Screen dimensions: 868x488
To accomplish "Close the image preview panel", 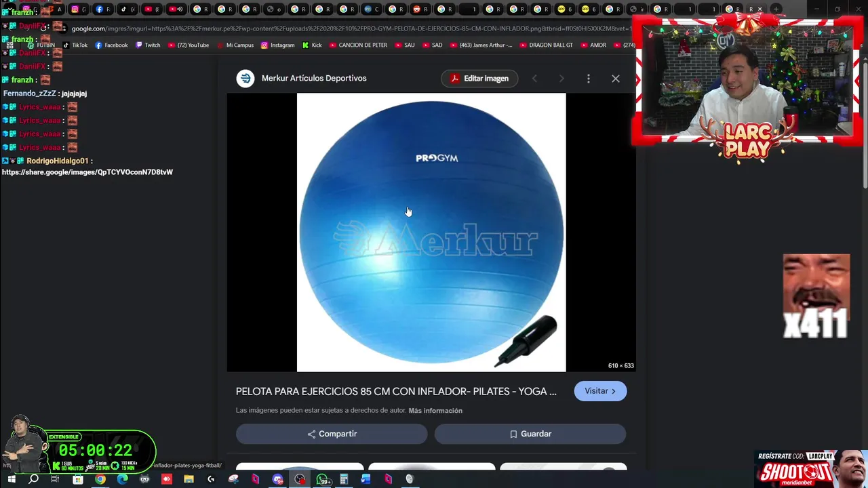I will [x=616, y=79].
